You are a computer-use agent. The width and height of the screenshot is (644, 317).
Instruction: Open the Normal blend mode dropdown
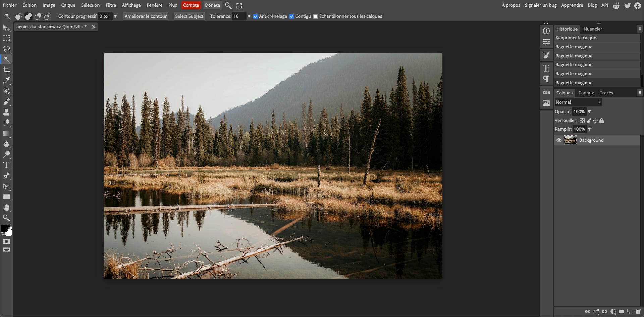578,102
